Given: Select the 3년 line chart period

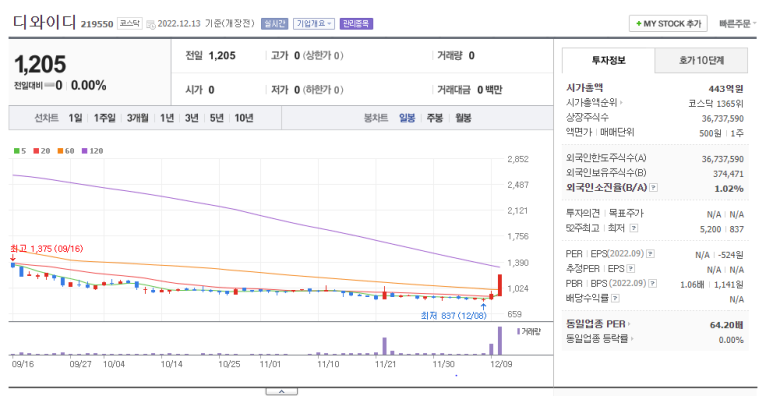Looking at the screenshot, I should [192, 118].
